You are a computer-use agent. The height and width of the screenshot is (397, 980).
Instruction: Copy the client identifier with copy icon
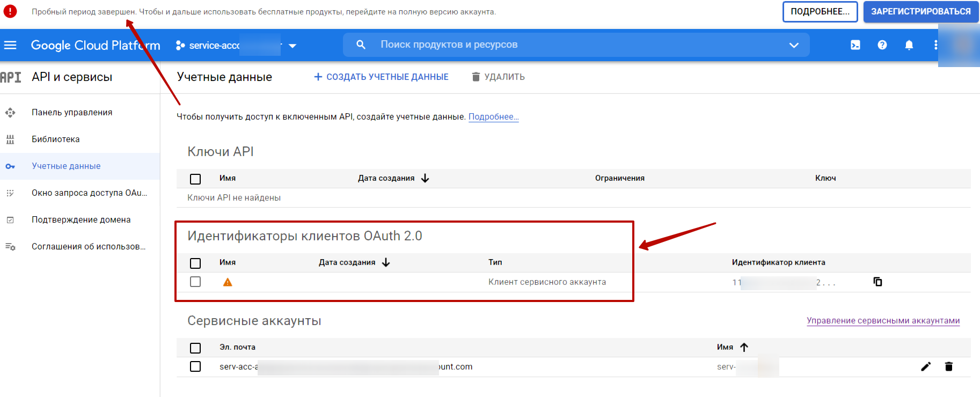pyautogui.click(x=878, y=282)
